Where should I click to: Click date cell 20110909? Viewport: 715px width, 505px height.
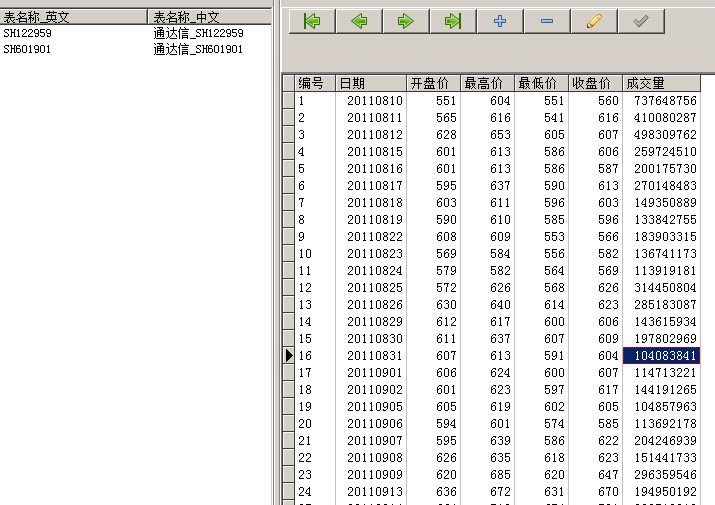click(x=371, y=474)
